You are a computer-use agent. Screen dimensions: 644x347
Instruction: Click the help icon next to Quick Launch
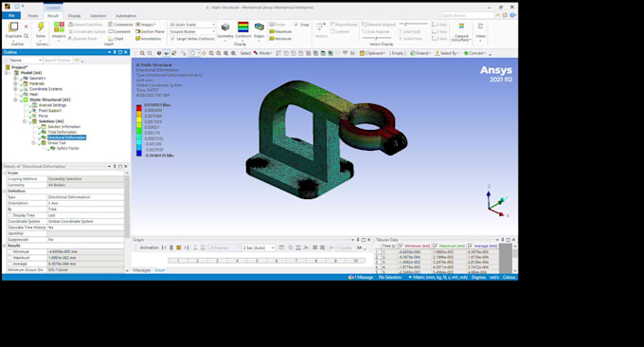(x=512, y=15)
